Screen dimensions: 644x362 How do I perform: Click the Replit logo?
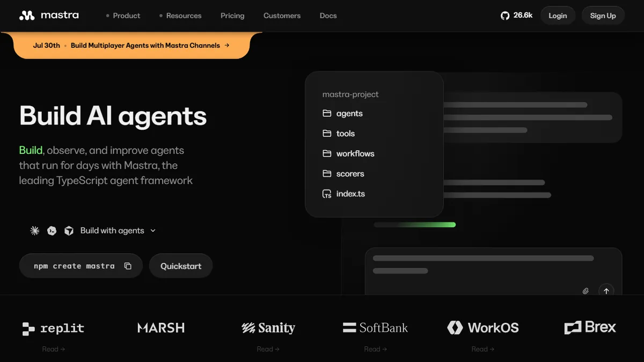pos(53,328)
